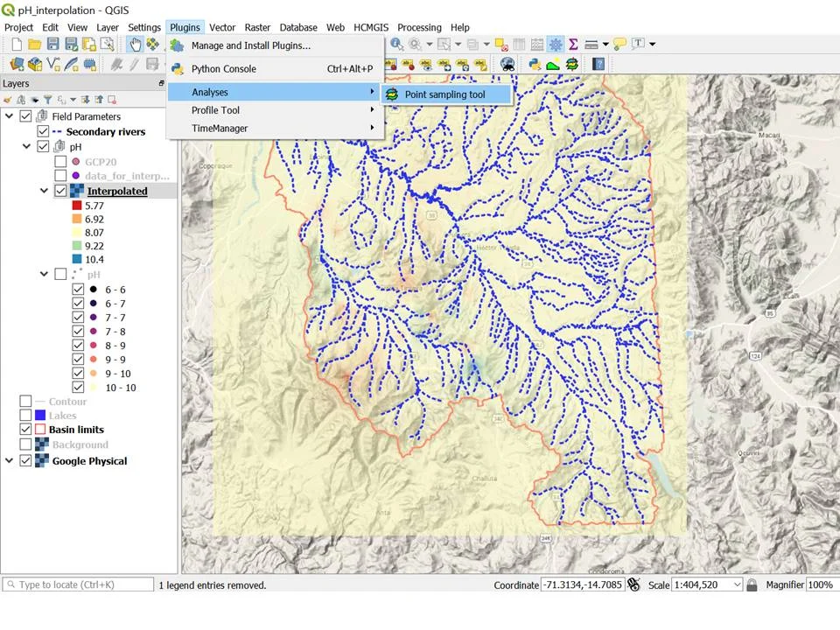Enable the Lakes layer checkbox

tap(25, 415)
